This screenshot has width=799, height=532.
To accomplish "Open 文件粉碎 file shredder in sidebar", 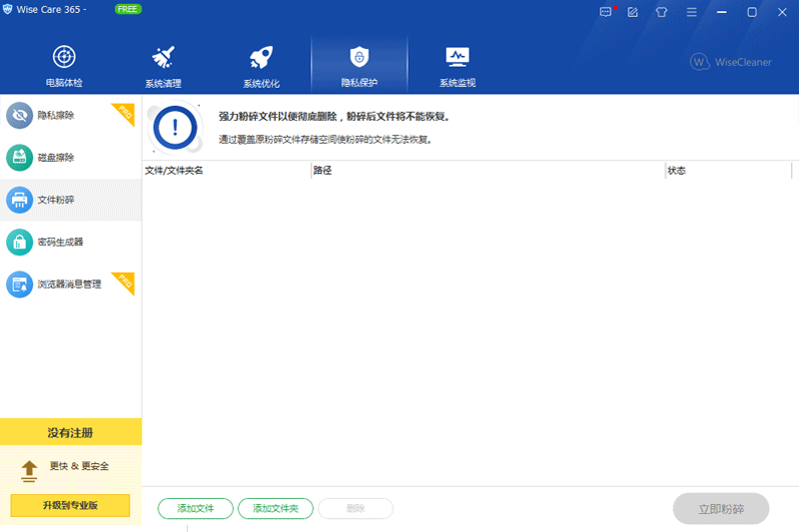I will point(56,200).
